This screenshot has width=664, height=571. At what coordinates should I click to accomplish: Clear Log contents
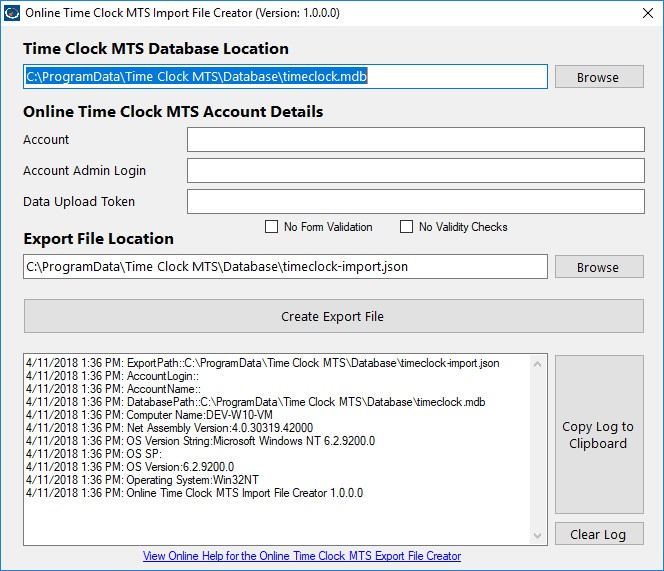tap(599, 534)
